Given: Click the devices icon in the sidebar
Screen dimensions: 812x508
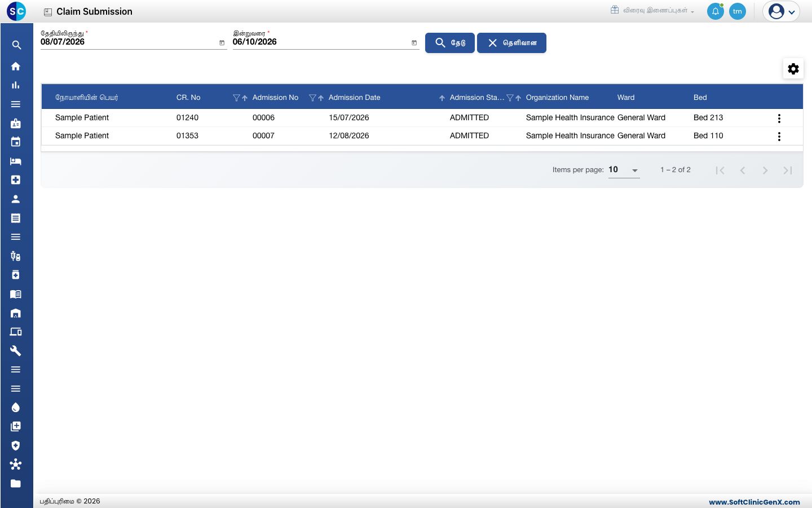Looking at the screenshot, I should [16, 332].
